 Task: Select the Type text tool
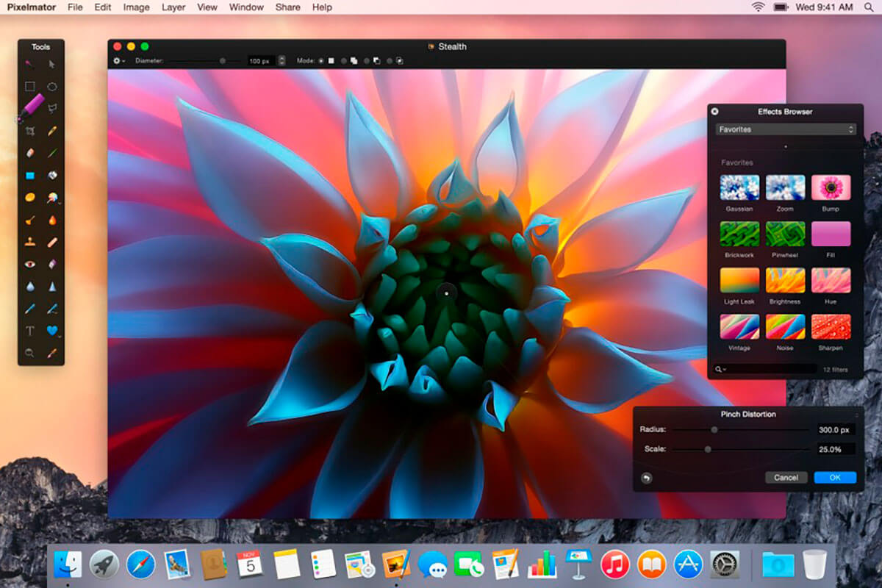[30, 331]
